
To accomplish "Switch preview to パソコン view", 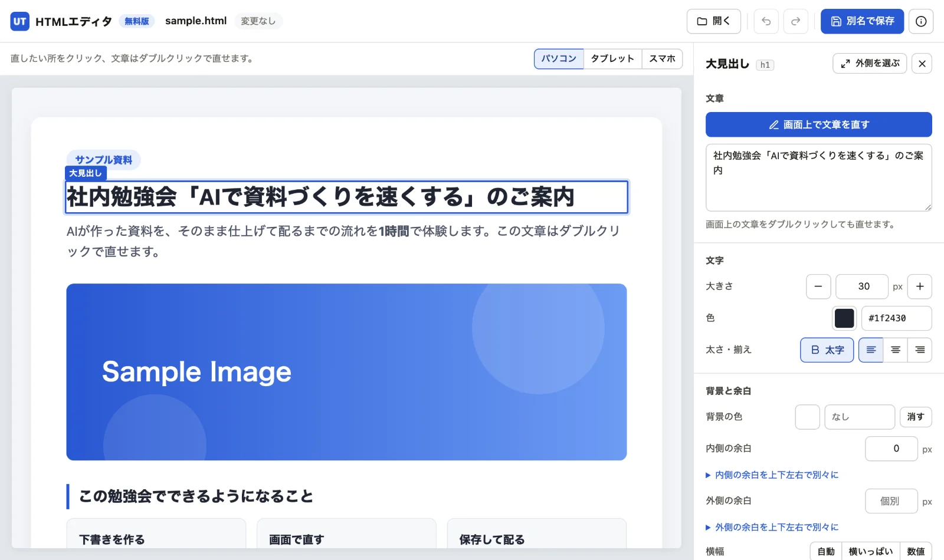I will 559,59.
